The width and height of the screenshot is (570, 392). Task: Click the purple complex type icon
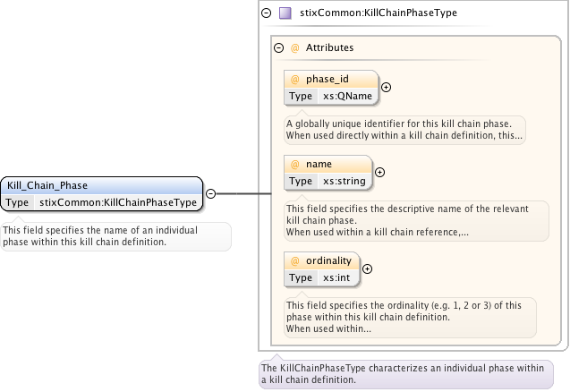[285, 13]
